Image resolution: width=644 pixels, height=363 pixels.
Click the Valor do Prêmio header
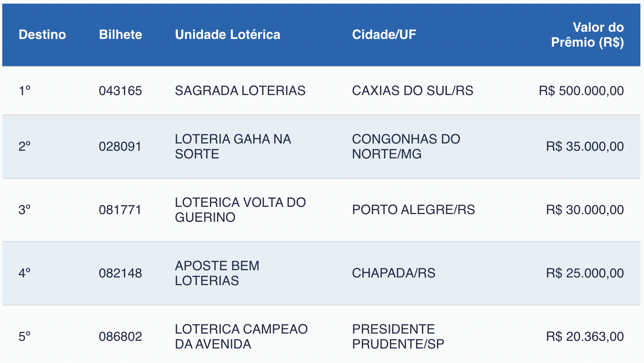[x=587, y=35]
